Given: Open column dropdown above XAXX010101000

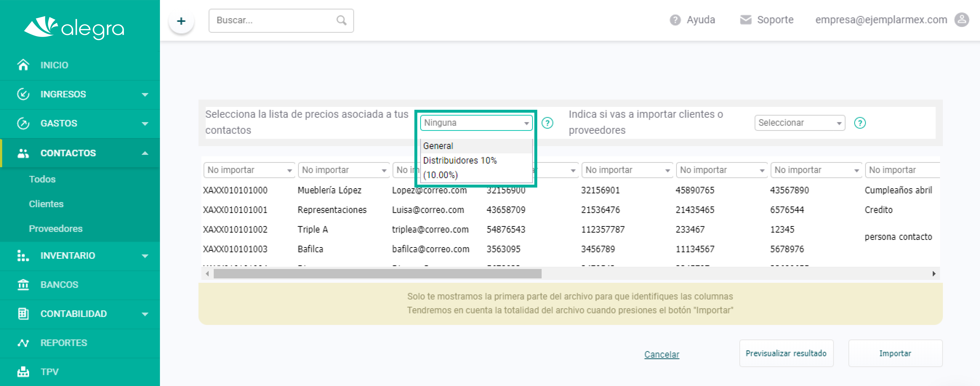Looking at the screenshot, I should coord(249,170).
